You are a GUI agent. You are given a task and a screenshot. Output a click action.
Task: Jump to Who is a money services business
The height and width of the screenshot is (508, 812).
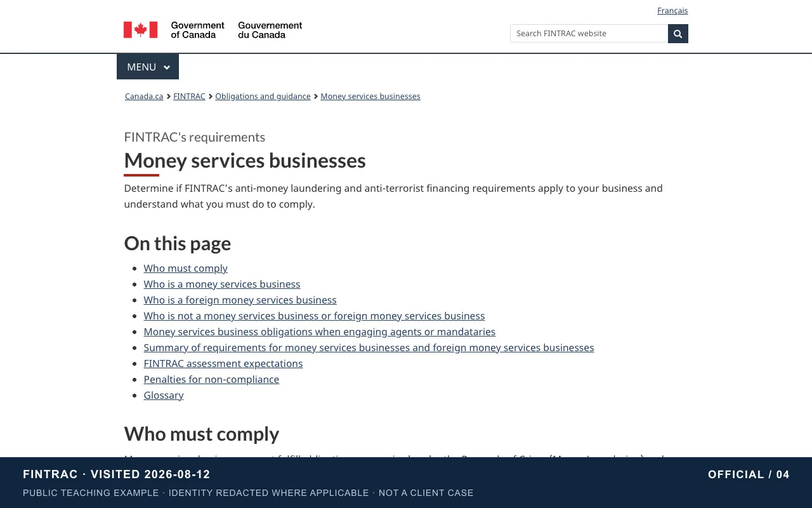(222, 284)
